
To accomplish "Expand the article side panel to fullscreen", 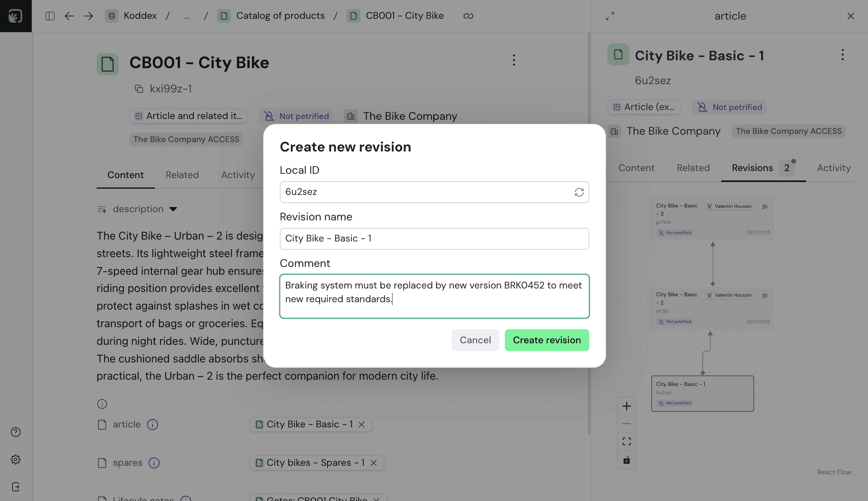I will click(x=610, y=16).
